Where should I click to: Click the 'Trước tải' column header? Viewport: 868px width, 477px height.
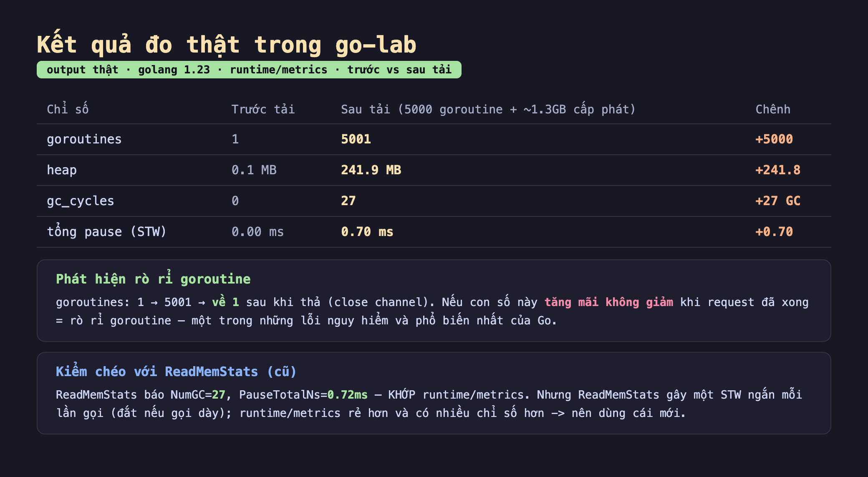tap(263, 109)
